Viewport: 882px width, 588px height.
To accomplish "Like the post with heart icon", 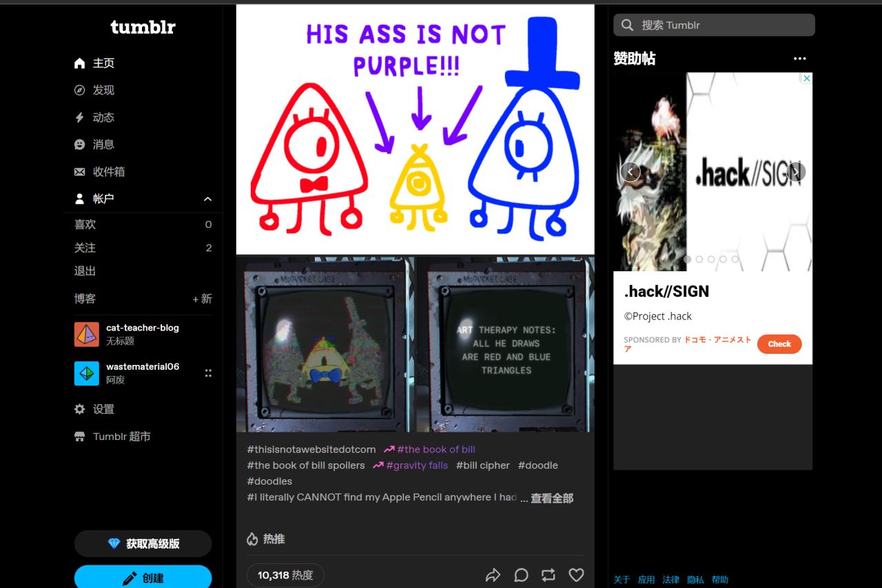I will pyautogui.click(x=576, y=575).
